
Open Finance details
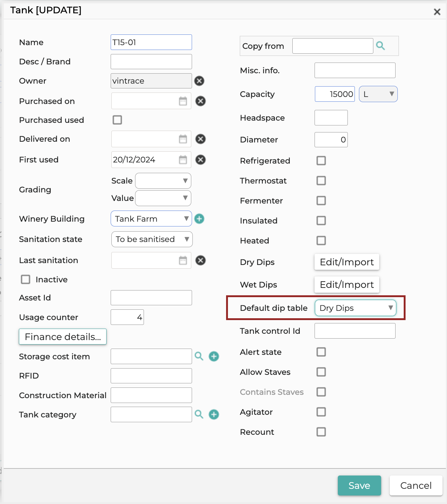coord(63,337)
